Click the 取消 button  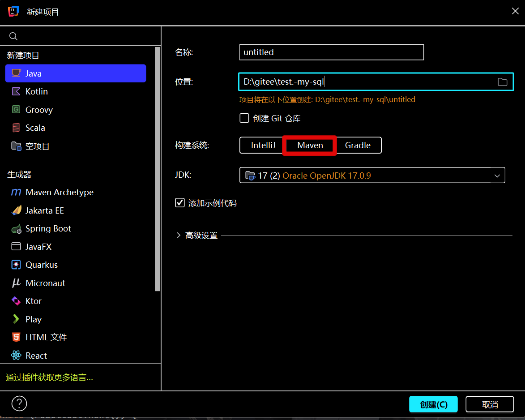coord(490,404)
